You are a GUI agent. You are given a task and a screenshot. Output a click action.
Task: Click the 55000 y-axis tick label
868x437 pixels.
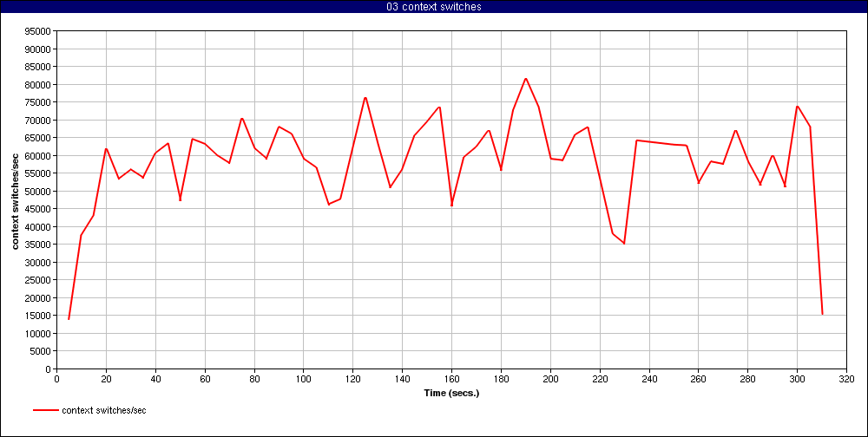coord(39,173)
